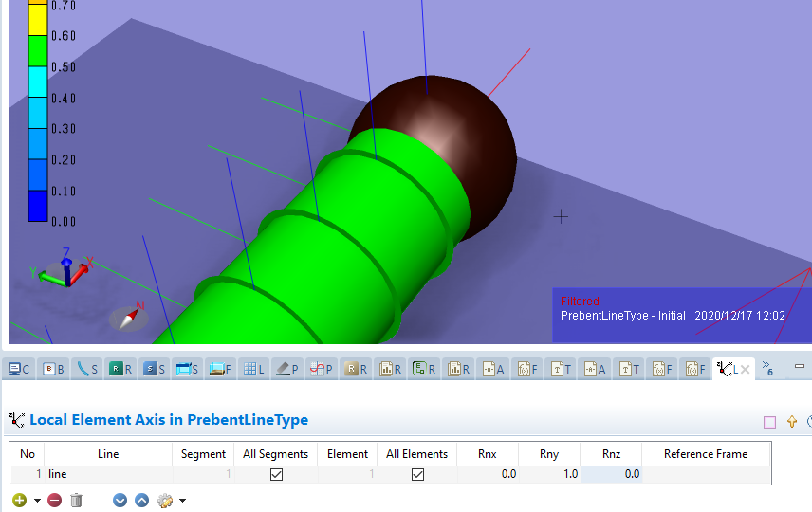Click the trash can delete icon

77,500
